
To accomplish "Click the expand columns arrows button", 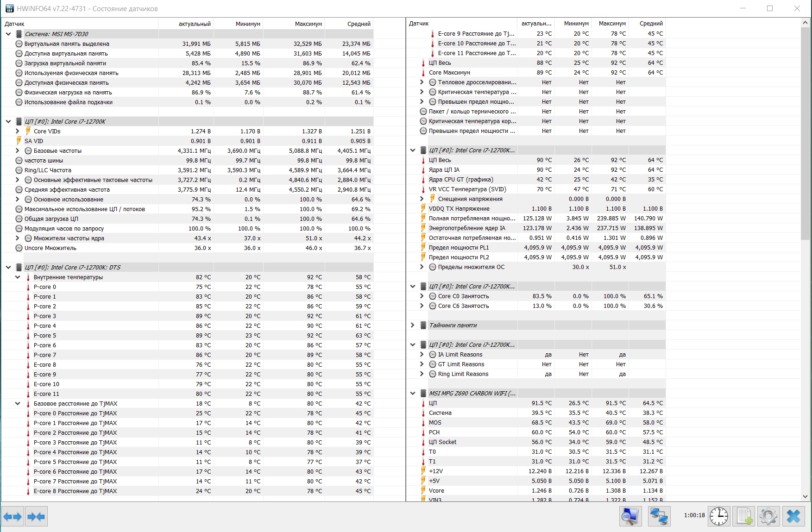I will tap(13, 516).
